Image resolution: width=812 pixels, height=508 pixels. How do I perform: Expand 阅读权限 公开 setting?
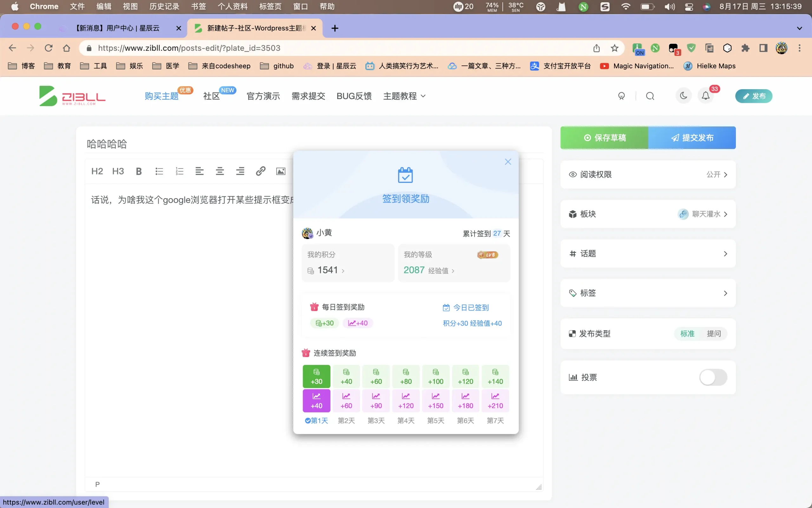[x=648, y=174]
